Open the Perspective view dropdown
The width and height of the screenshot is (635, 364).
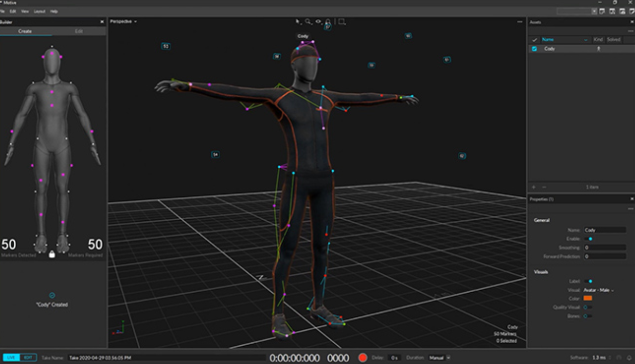tap(123, 21)
